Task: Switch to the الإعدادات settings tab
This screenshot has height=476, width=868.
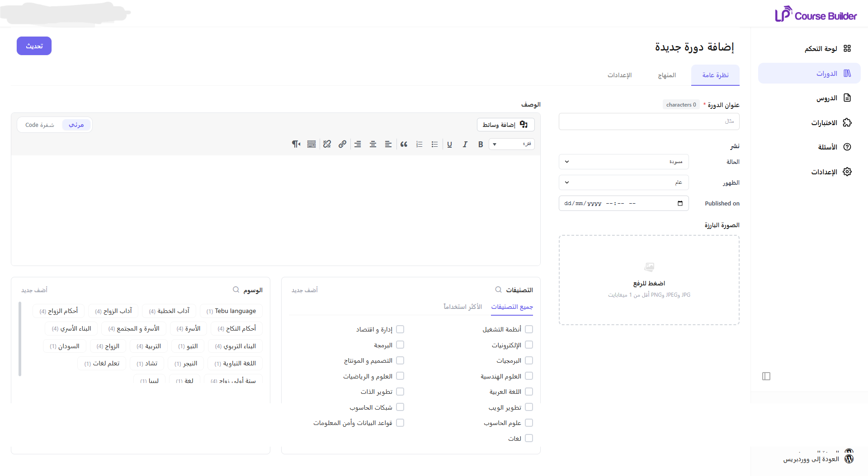Action: click(x=619, y=75)
